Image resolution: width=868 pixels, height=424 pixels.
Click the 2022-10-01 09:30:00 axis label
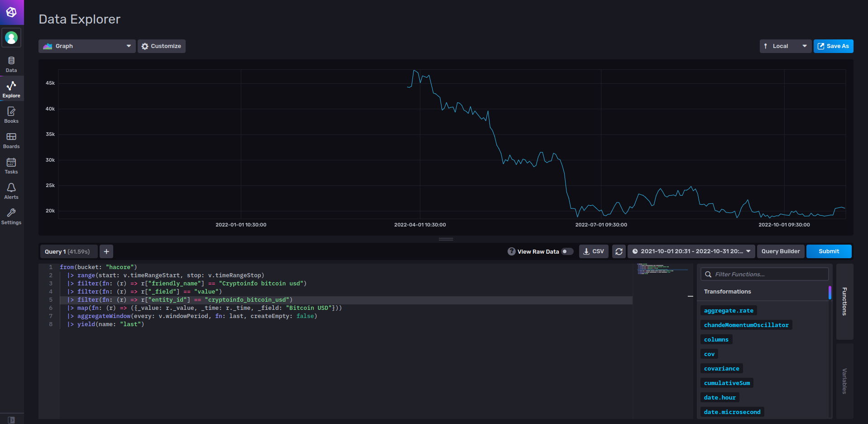click(x=784, y=225)
